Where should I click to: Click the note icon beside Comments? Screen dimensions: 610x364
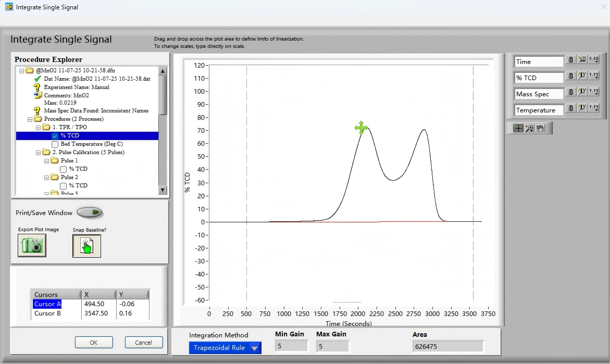[38, 95]
